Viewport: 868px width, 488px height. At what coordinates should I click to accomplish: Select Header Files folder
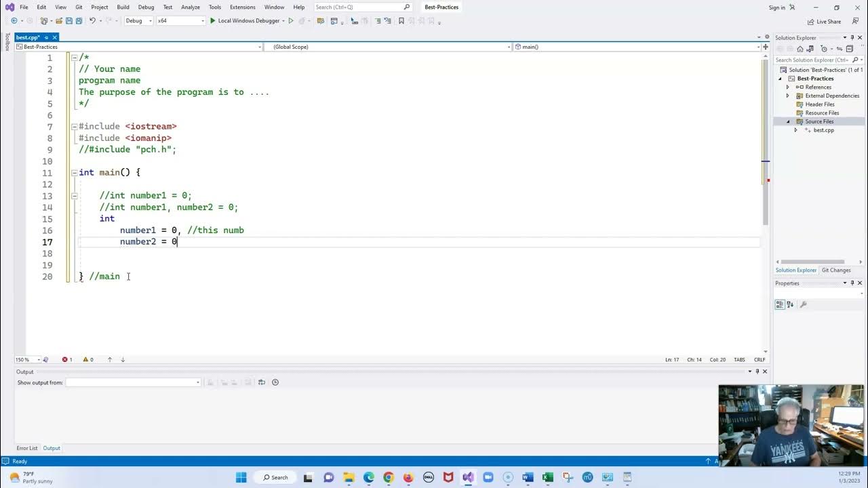click(820, 104)
